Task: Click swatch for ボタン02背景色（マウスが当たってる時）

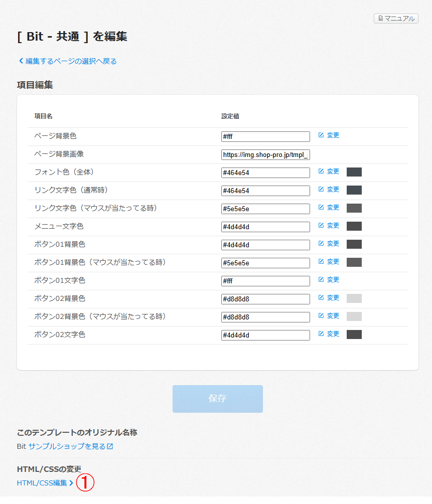Action: coord(354,316)
